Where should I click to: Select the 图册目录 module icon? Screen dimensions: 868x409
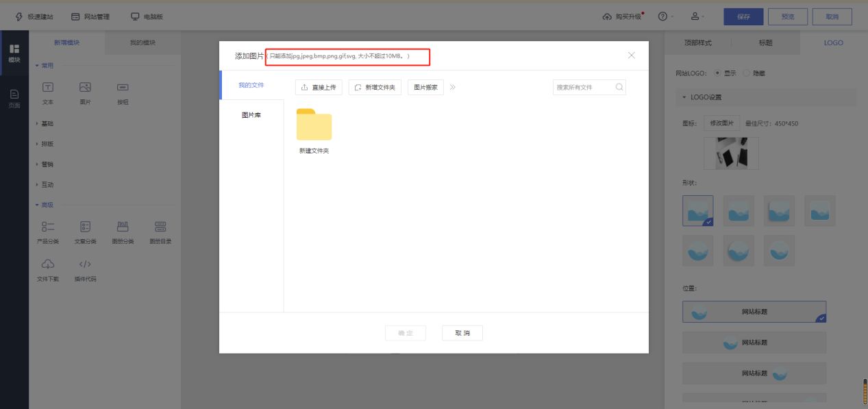click(x=160, y=226)
